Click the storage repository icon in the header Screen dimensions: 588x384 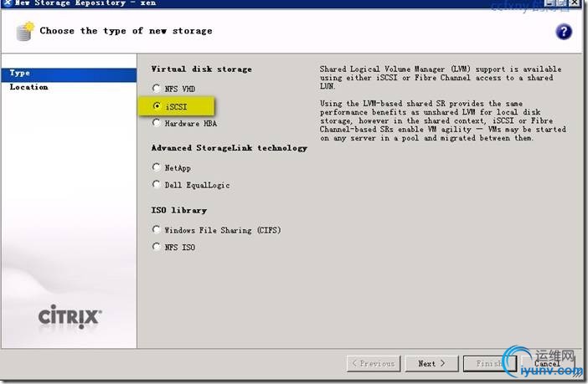point(25,32)
